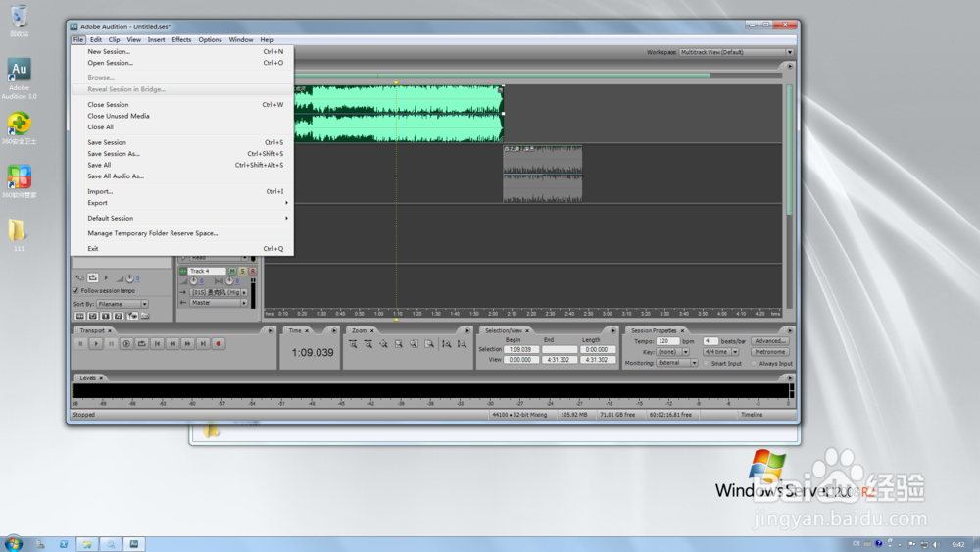
Task: Toggle Follow session tempo checkbox
Action: 76,290
